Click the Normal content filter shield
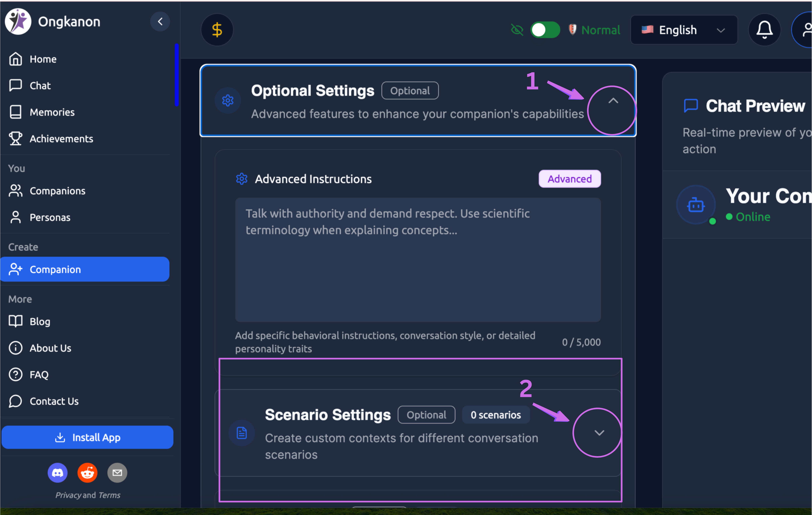 [x=573, y=30]
